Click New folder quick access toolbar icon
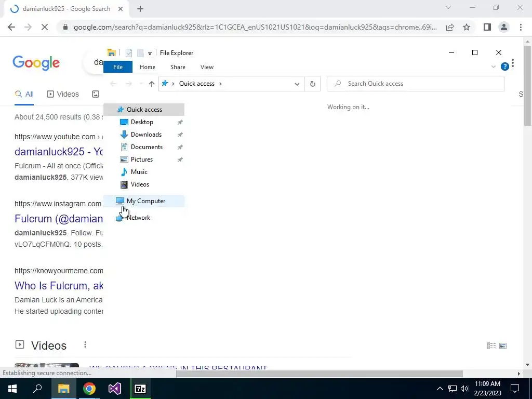This screenshot has height=399, width=532. 140,53
